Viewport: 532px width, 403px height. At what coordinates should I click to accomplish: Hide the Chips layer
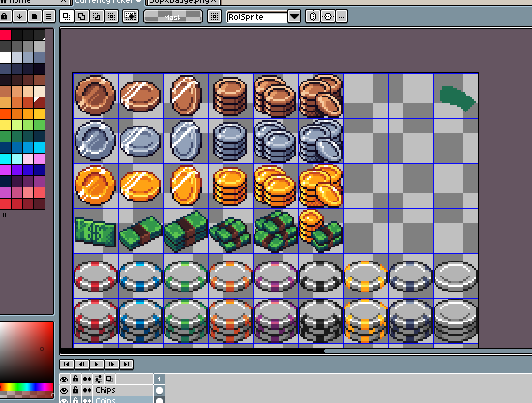pos(64,390)
